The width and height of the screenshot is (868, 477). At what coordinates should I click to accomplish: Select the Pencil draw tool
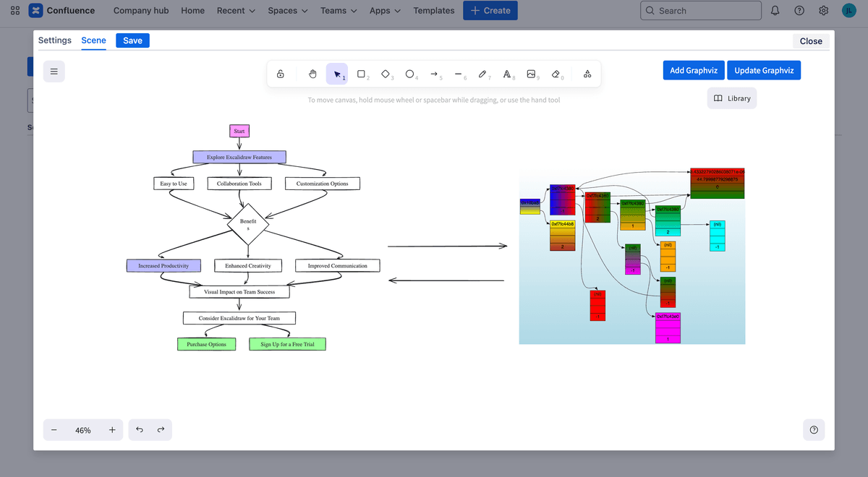(x=482, y=74)
